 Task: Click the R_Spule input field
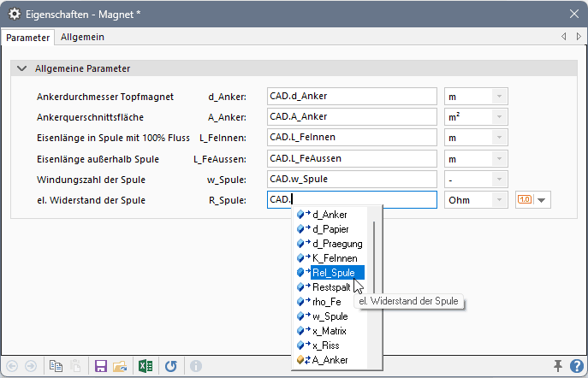click(x=352, y=199)
